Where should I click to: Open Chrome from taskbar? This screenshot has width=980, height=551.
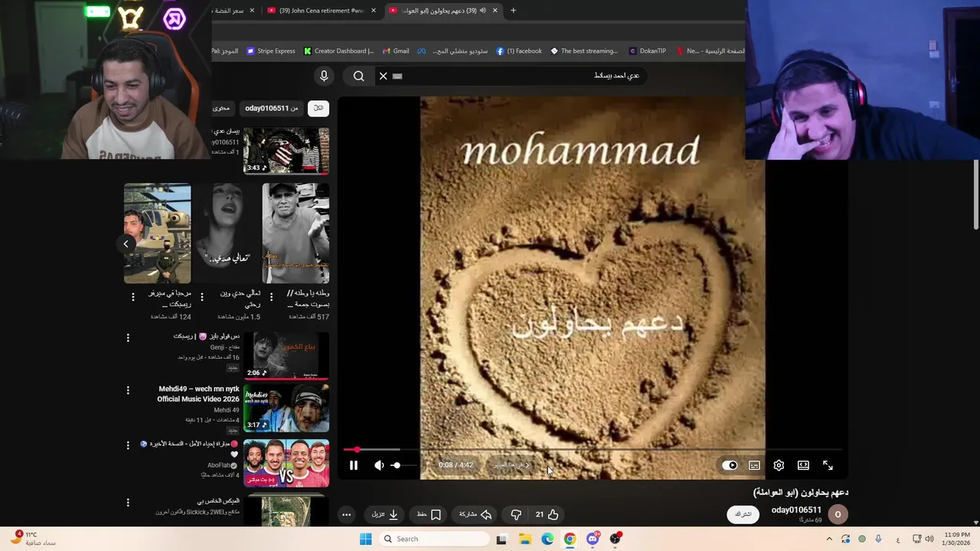[x=570, y=539]
